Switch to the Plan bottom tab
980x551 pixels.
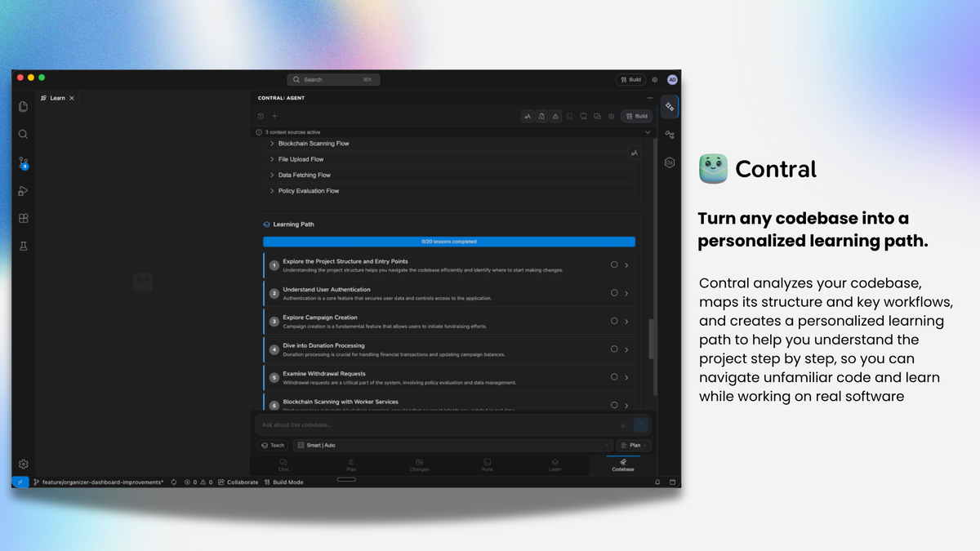[351, 465]
